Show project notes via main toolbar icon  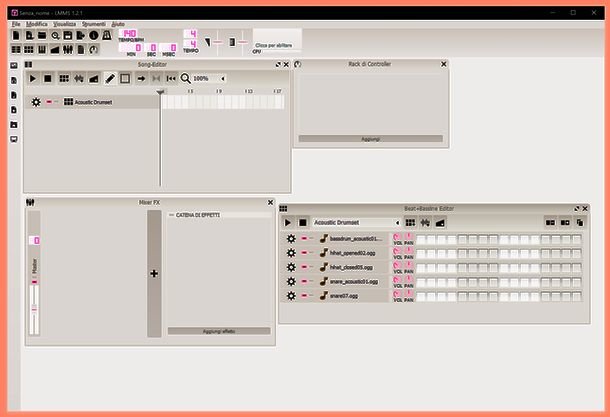coord(81,49)
